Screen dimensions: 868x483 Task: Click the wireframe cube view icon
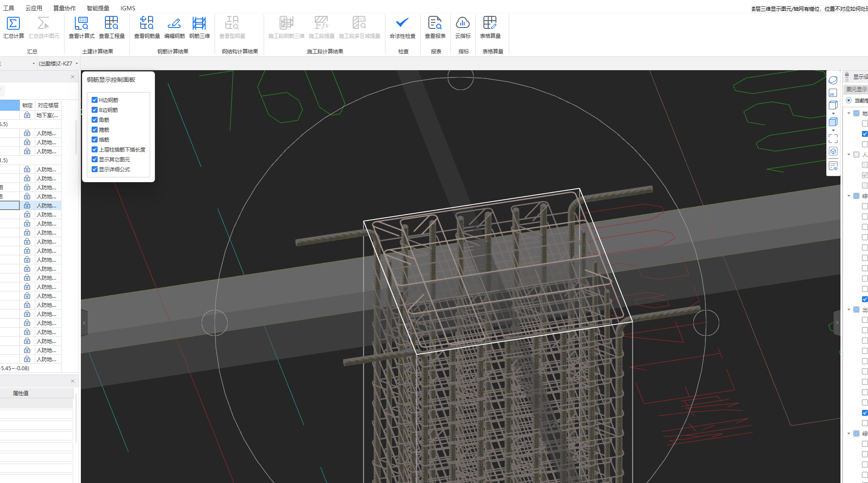tap(833, 105)
